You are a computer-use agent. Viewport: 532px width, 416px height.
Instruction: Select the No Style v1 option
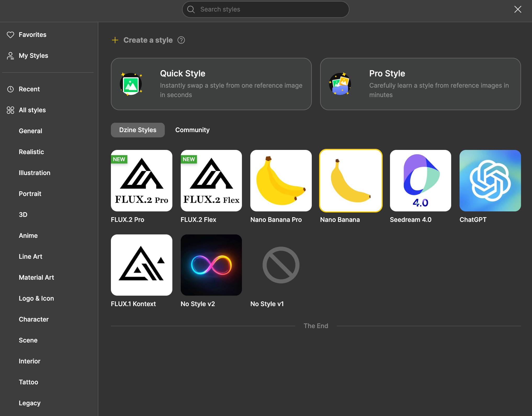281,265
